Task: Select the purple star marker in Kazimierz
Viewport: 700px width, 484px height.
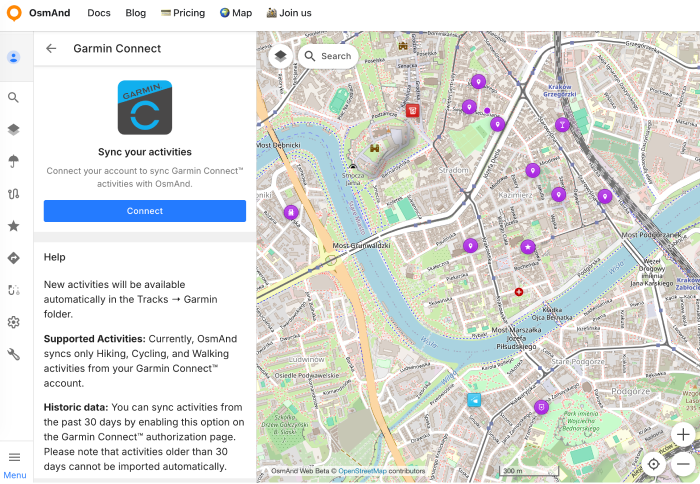Action: (528, 246)
